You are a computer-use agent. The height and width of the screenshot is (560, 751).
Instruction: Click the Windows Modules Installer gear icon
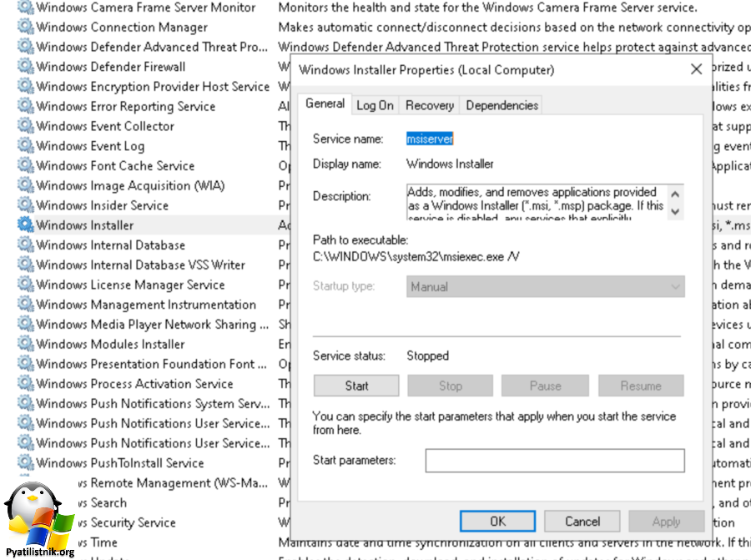point(25,344)
